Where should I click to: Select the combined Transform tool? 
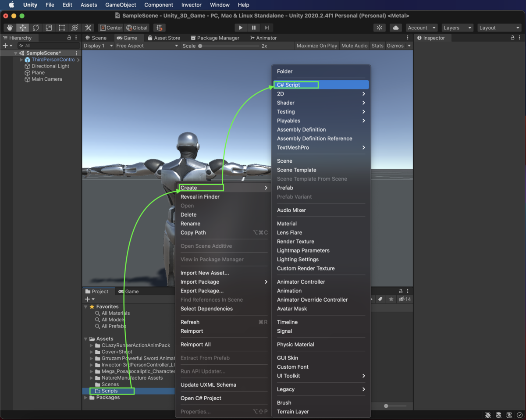click(x=75, y=28)
